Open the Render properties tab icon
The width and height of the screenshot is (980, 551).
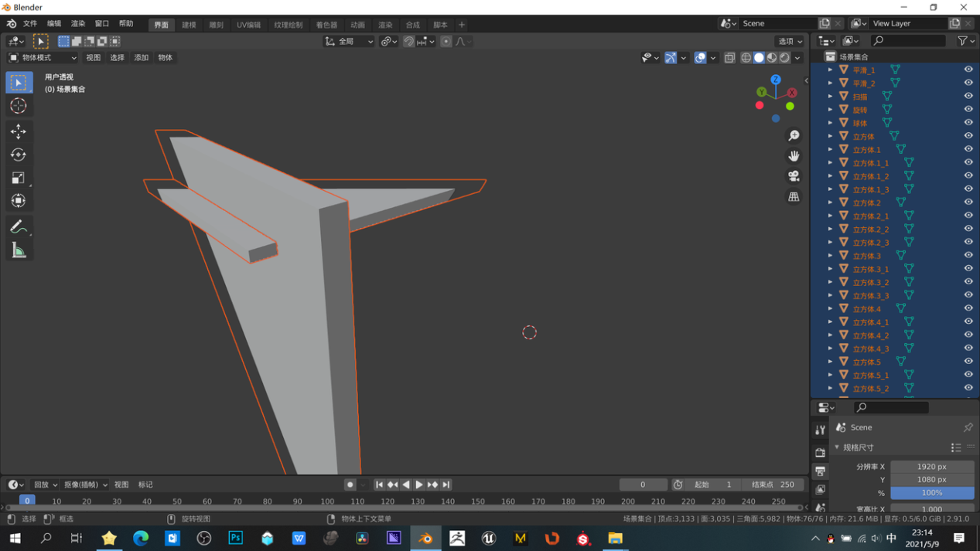coord(820,452)
